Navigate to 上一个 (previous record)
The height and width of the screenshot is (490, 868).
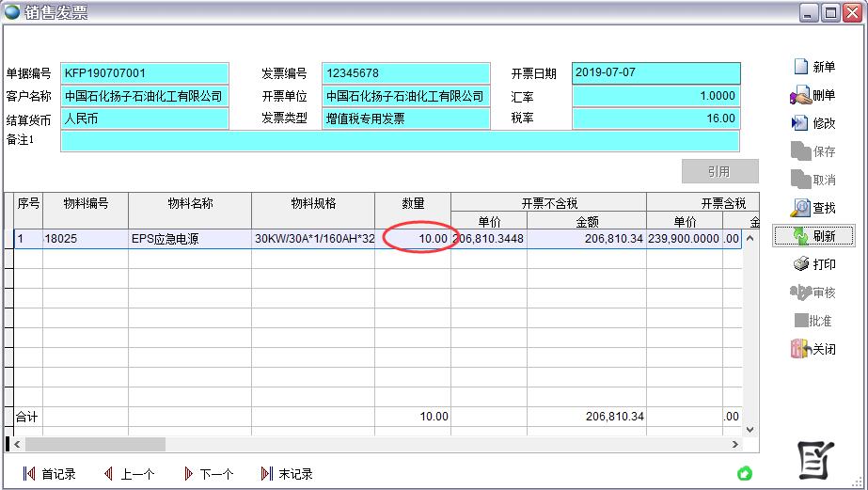(x=129, y=474)
